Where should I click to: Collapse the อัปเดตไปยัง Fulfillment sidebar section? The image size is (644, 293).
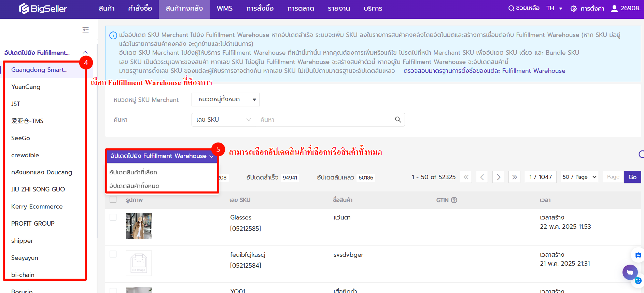(x=85, y=53)
